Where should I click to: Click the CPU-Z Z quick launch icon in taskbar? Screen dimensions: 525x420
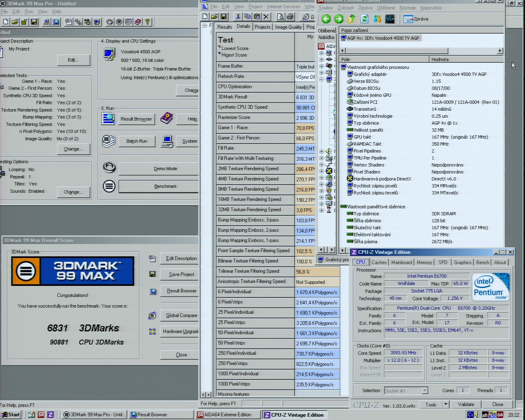point(50,415)
